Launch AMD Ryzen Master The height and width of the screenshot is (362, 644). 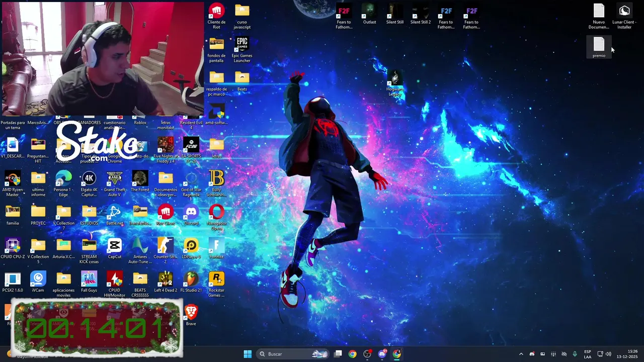pos(13,184)
